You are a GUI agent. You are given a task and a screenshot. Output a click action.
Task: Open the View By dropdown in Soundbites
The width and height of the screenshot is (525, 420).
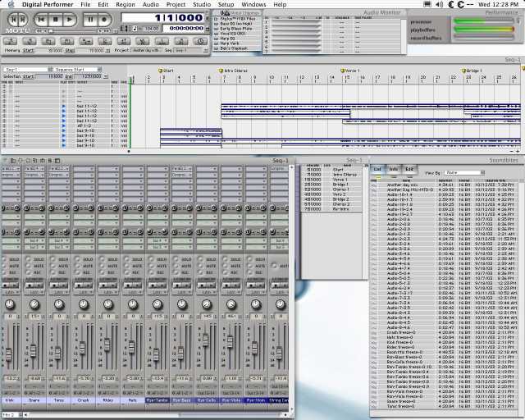pyautogui.click(x=464, y=173)
